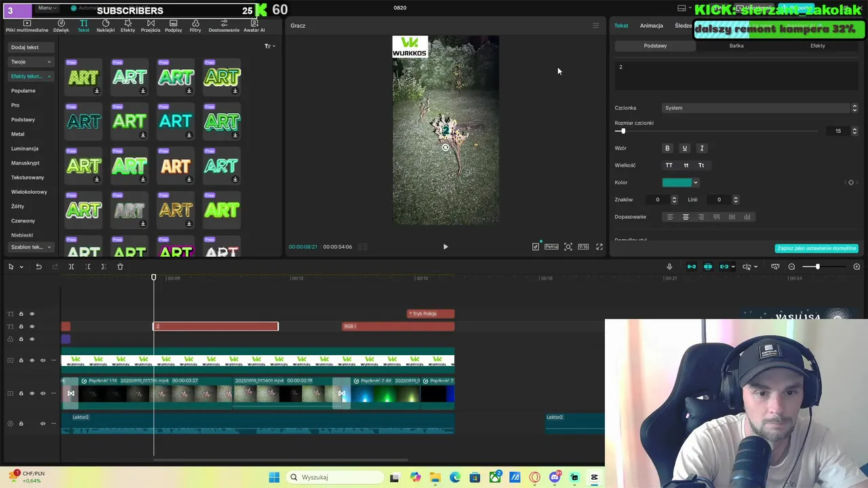Expand the Twoje sidebar category
This screenshot has width=868, height=488.
[x=31, y=62]
